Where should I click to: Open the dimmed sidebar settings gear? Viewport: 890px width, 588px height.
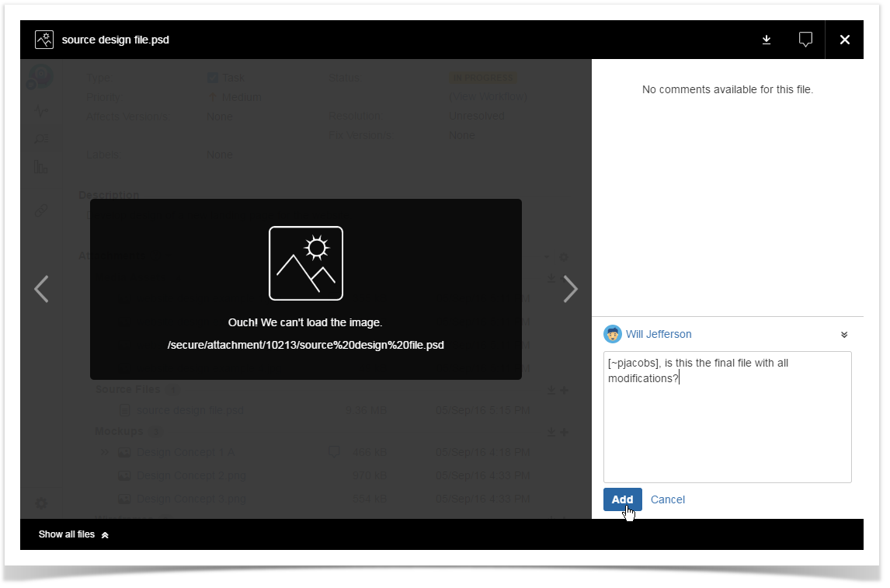tap(41, 503)
